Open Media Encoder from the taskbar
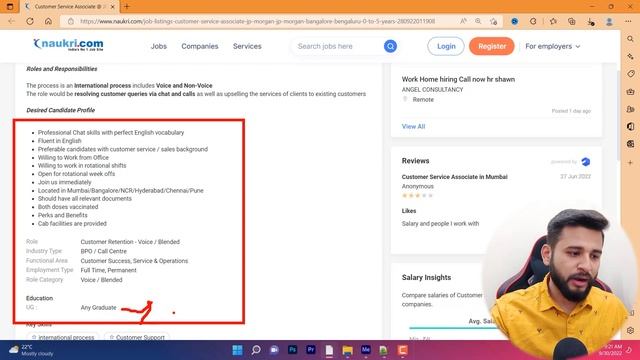The height and width of the screenshot is (360, 640). click(365, 350)
